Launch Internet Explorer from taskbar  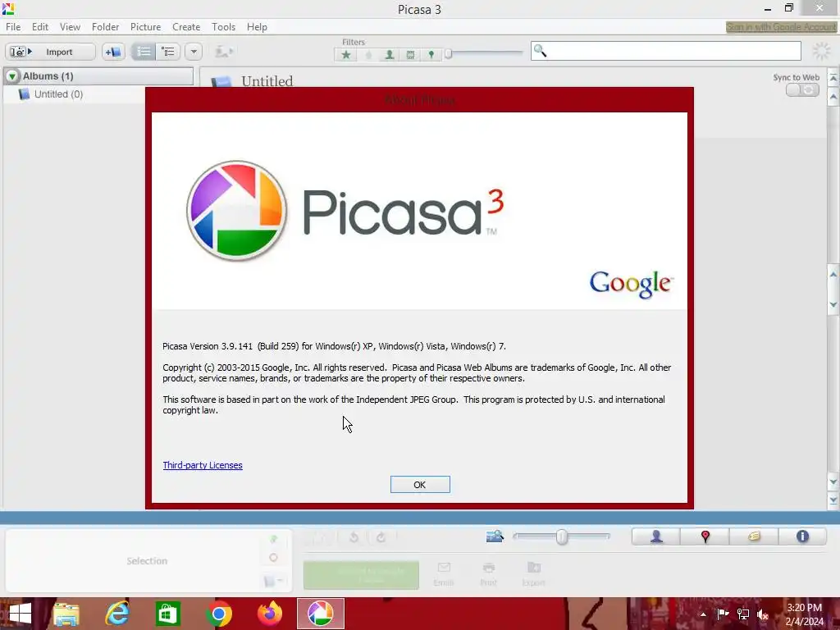point(116,614)
